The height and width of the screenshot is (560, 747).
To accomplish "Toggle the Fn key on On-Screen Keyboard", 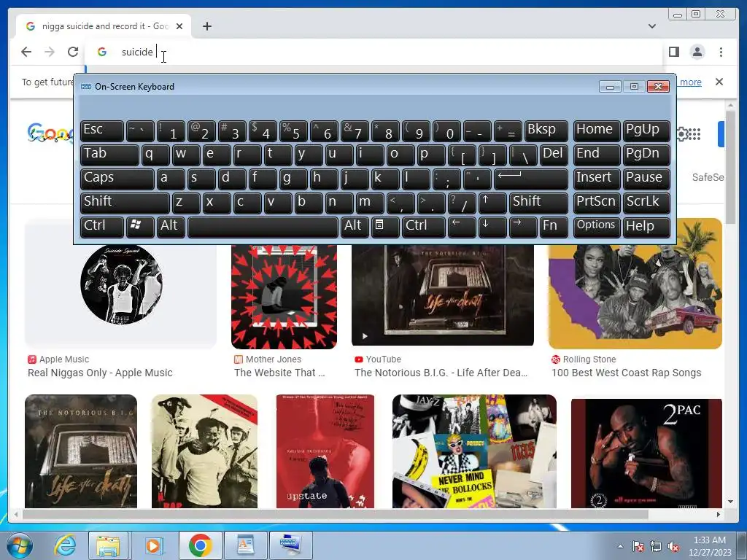I will (554, 227).
